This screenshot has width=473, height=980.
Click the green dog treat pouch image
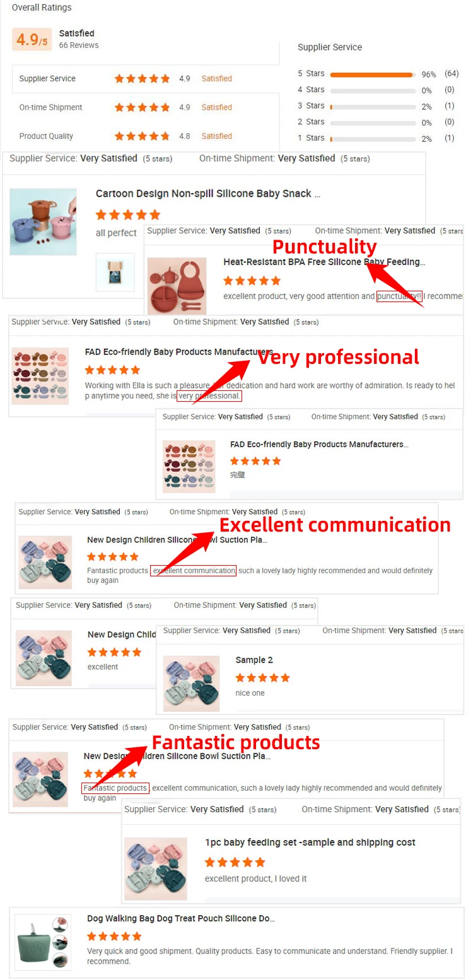click(42, 942)
